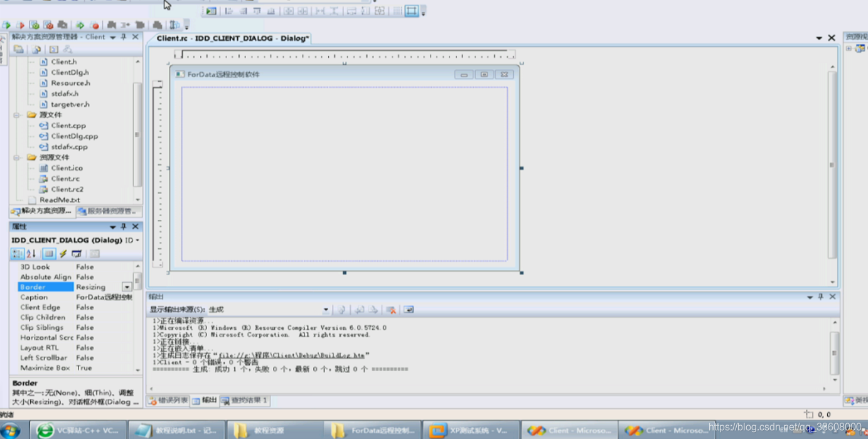Click the Align Bottoms toolbar icon
The height and width of the screenshot is (439, 868).
[271, 11]
